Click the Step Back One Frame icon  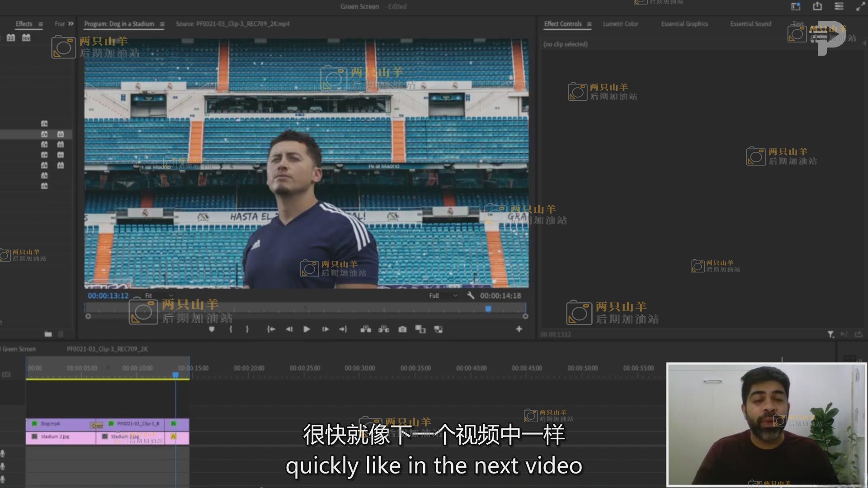[289, 329]
